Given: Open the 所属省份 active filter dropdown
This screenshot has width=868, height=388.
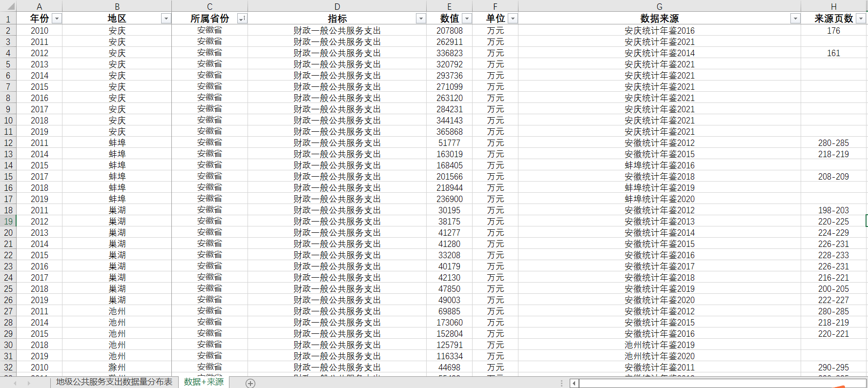Looking at the screenshot, I should tap(242, 19).
